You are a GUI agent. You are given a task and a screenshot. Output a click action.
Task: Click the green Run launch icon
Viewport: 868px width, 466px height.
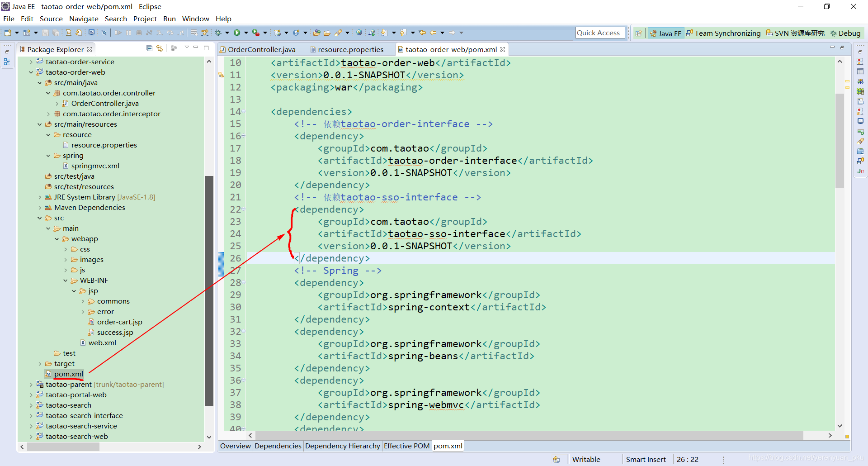[236, 33]
